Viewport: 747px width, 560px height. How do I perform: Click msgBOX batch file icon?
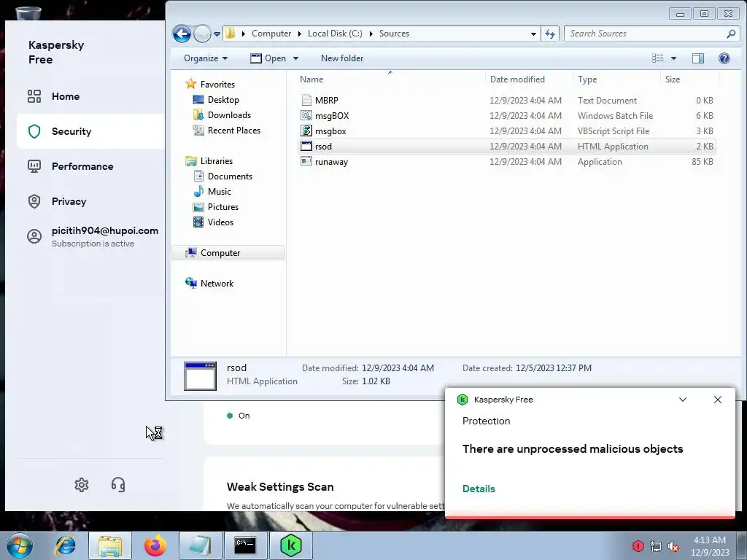306,116
